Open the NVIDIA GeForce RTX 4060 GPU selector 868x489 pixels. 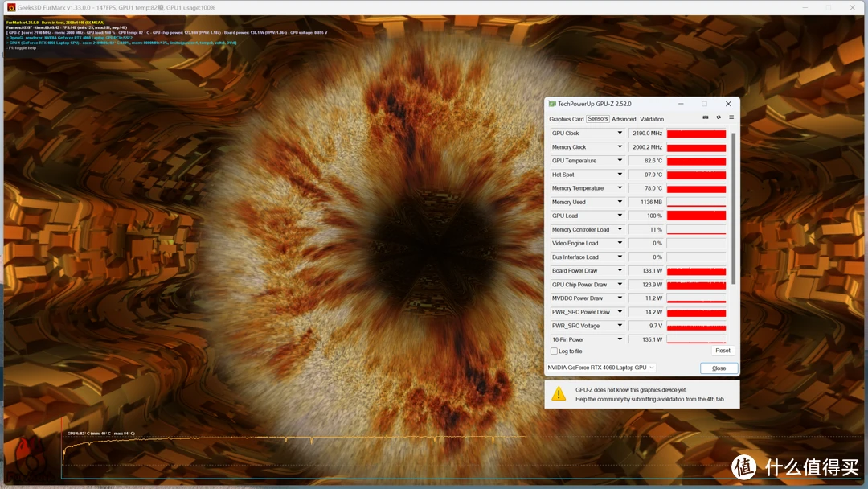601,368
